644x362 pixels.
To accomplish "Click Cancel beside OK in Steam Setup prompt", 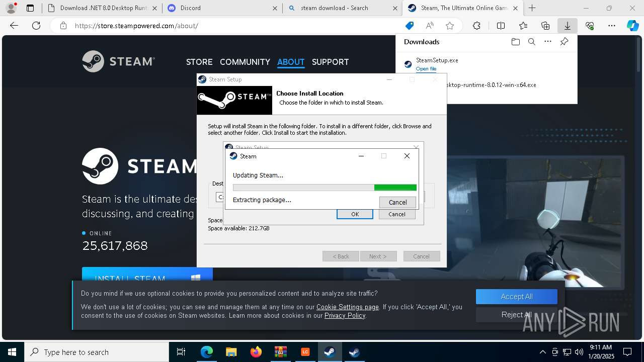I will tap(396, 214).
